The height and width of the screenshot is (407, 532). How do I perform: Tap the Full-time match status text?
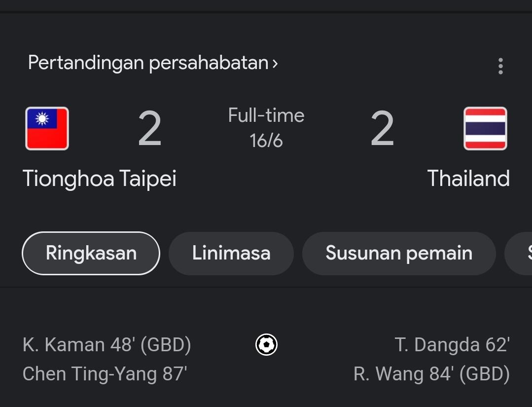pyautogui.click(x=266, y=116)
